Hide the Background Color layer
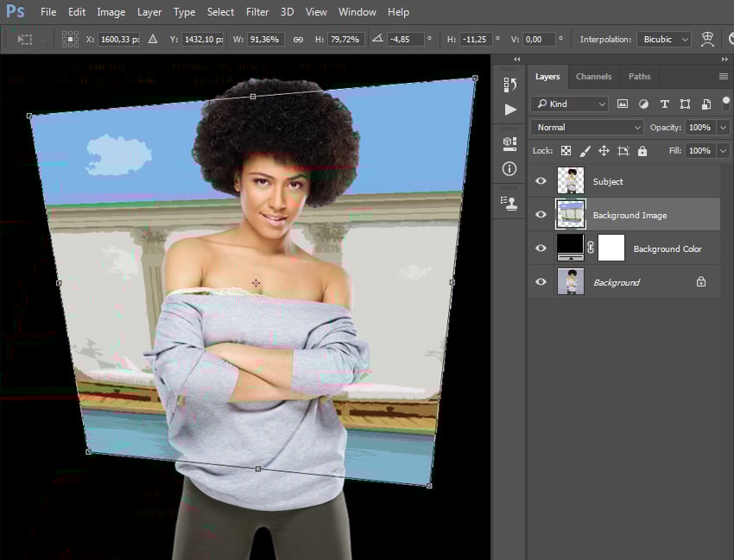 (541, 248)
